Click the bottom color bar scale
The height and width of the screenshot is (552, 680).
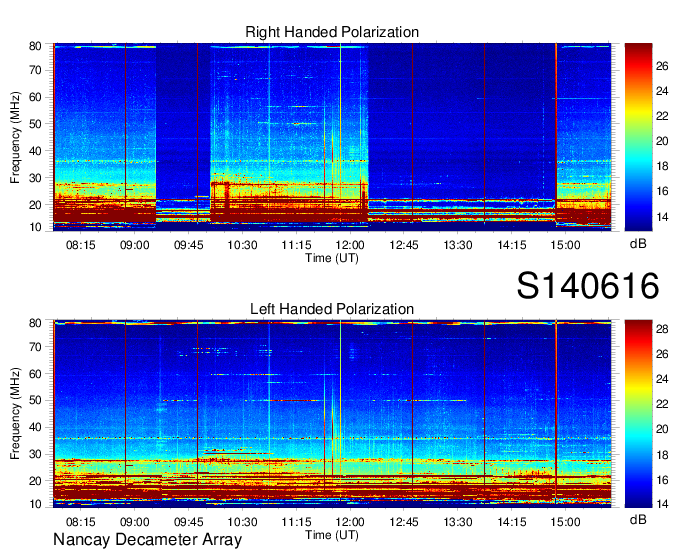(638, 414)
